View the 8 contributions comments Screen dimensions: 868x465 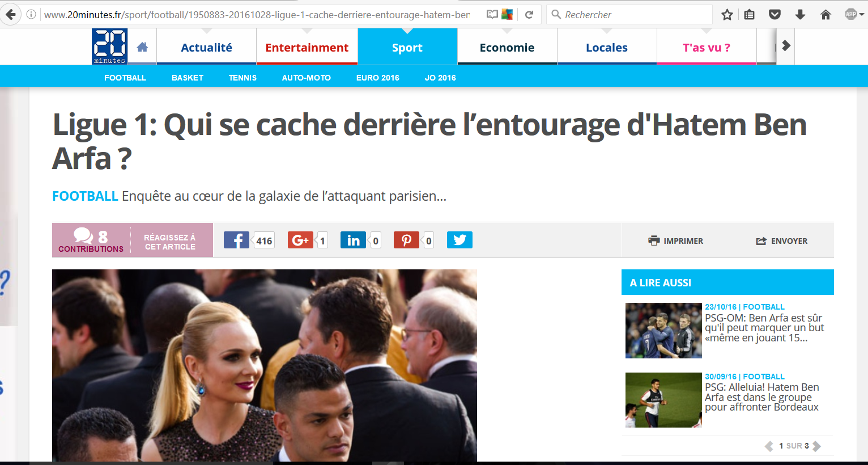[x=91, y=240]
